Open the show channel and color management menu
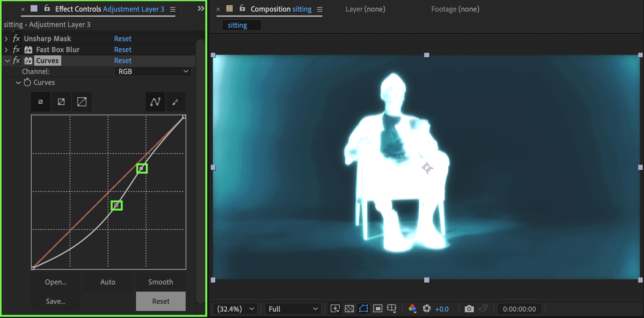Image resolution: width=644 pixels, height=318 pixels. 412,309
